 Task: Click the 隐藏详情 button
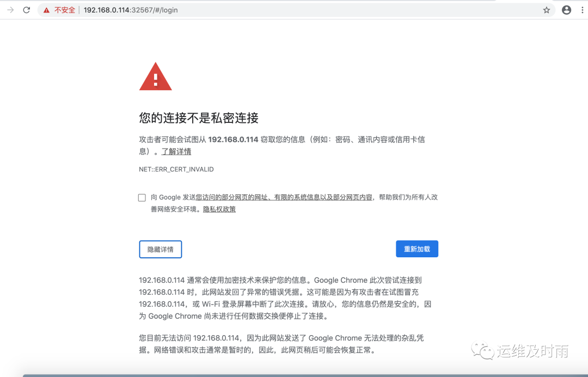tap(161, 249)
